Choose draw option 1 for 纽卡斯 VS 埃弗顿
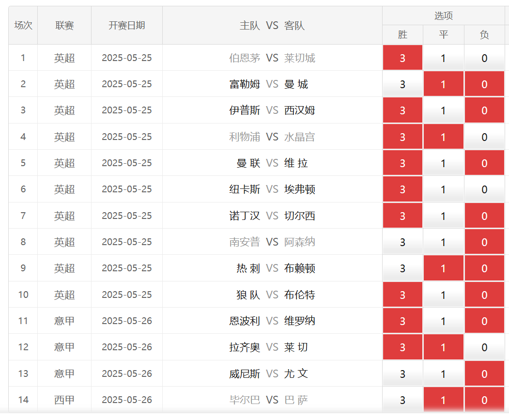Viewport: 509px width, 420px height. pos(444,189)
